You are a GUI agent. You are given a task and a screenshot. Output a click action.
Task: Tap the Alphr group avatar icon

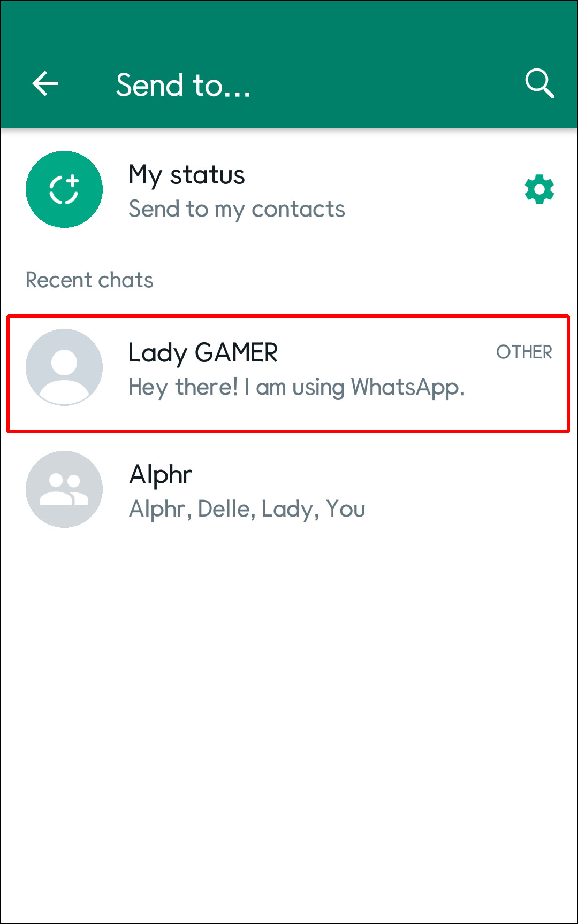click(x=64, y=489)
